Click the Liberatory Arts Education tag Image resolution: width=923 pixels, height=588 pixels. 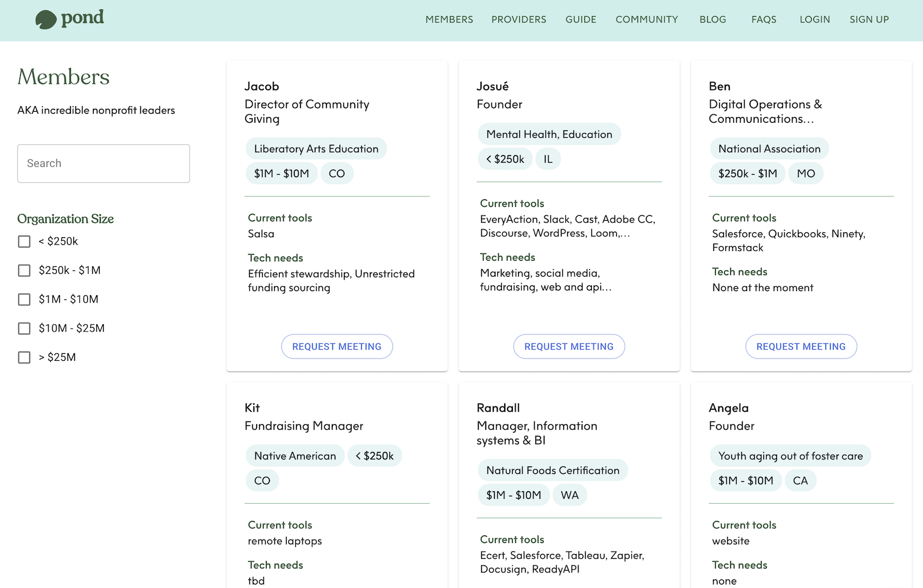pyautogui.click(x=316, y=149)
